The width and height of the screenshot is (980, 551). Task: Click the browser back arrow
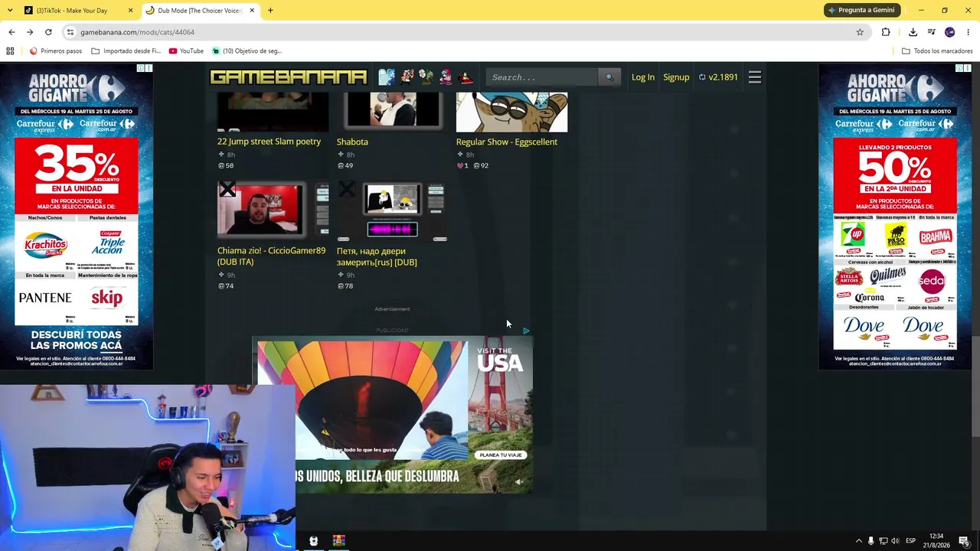pos(11,32)
